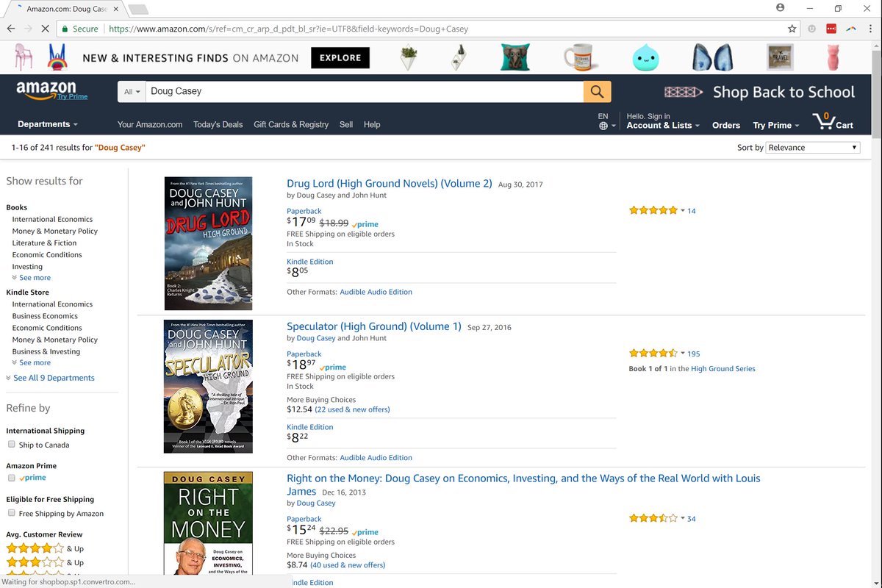Click the star rating for Speculator
The width and height of the screenshot is (882, 588).
point(653,354)
